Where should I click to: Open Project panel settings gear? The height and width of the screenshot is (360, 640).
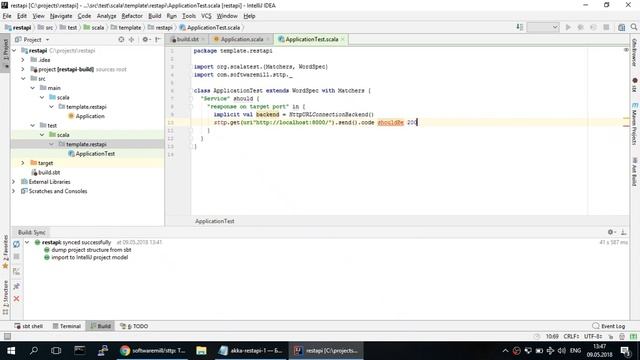(x=145, y=40)
